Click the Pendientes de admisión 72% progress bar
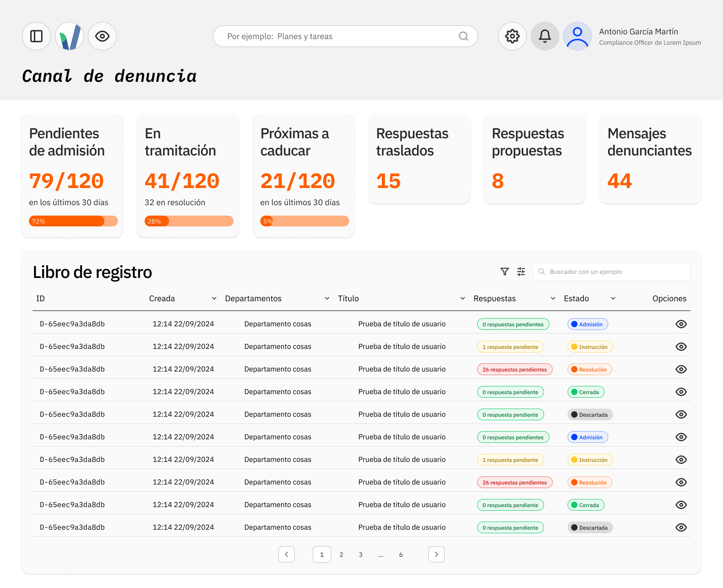This screenshot has width=723, height=588. 73,221
